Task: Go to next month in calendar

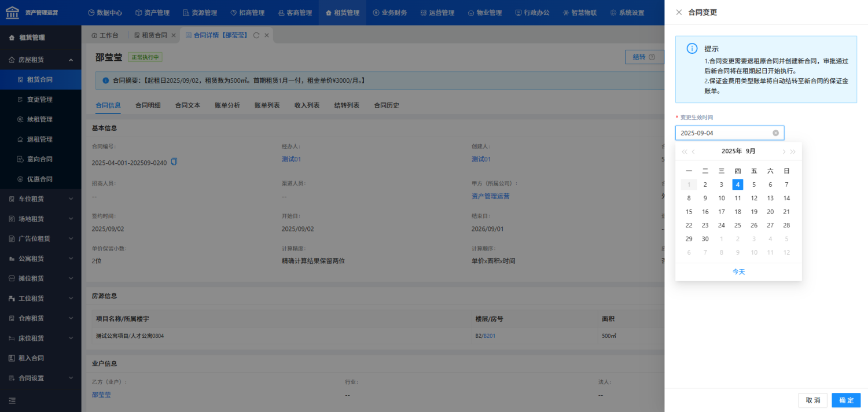Action: (x=784, y=152)
